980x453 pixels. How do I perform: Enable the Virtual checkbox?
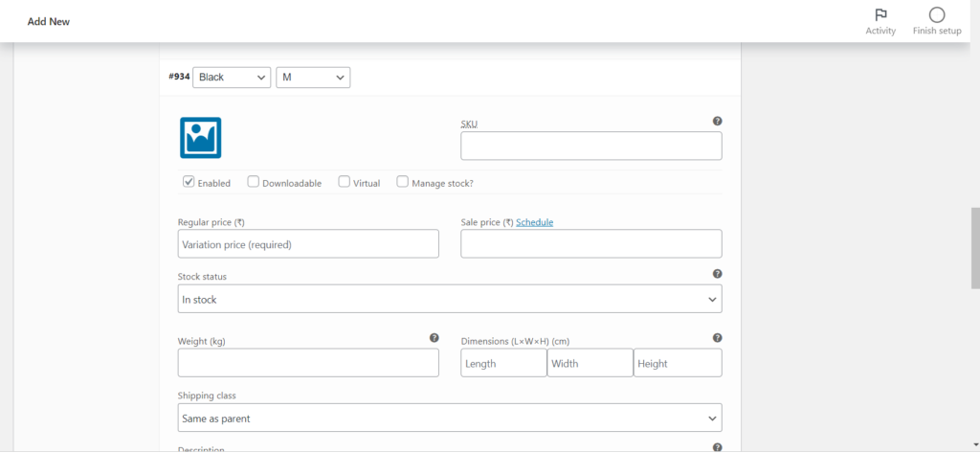(344, 181)
